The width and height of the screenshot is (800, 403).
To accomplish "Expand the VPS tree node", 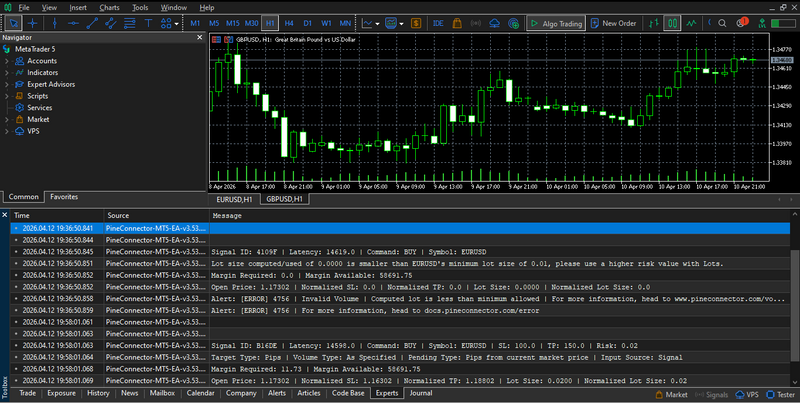I will (7, 131).
